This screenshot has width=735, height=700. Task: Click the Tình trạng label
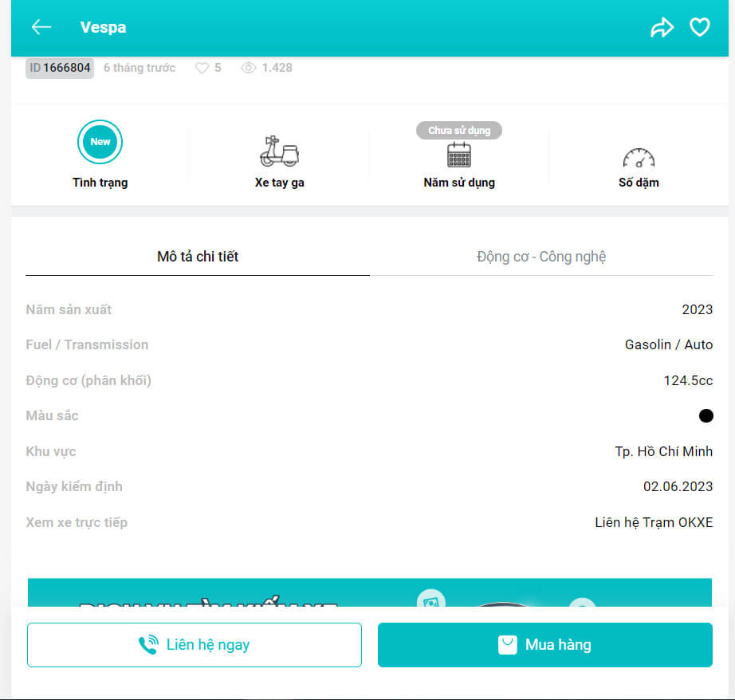(x=100, y=183)
